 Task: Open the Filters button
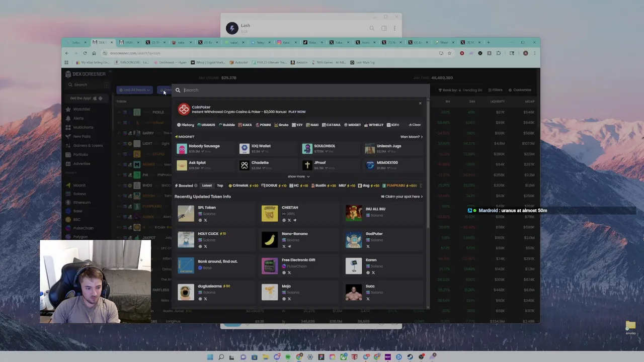(495, 90)
